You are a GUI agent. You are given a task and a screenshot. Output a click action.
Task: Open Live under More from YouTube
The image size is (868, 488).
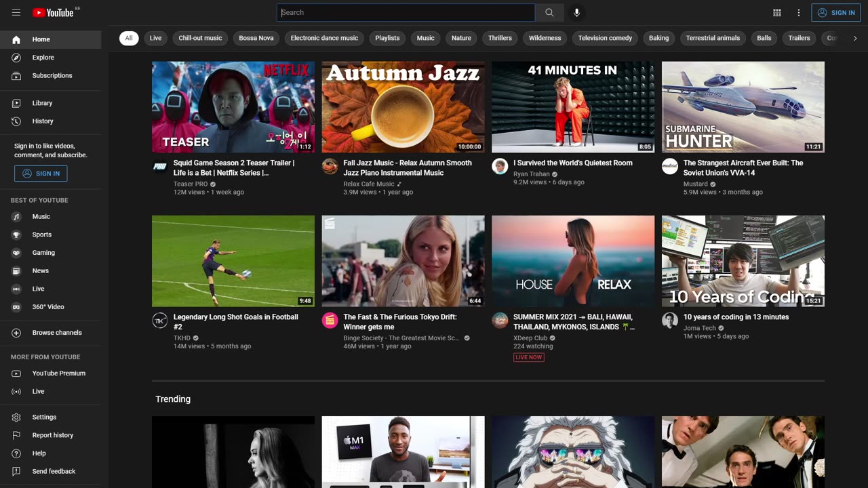(51, 391)
